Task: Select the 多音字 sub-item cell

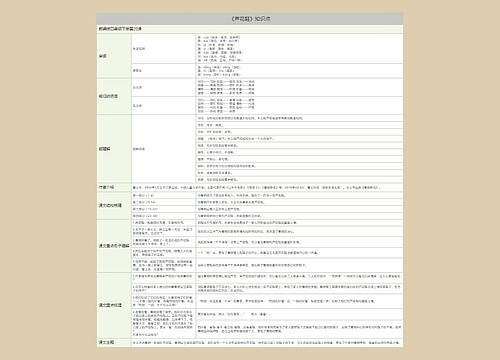Action: click(x=163, y=71)
